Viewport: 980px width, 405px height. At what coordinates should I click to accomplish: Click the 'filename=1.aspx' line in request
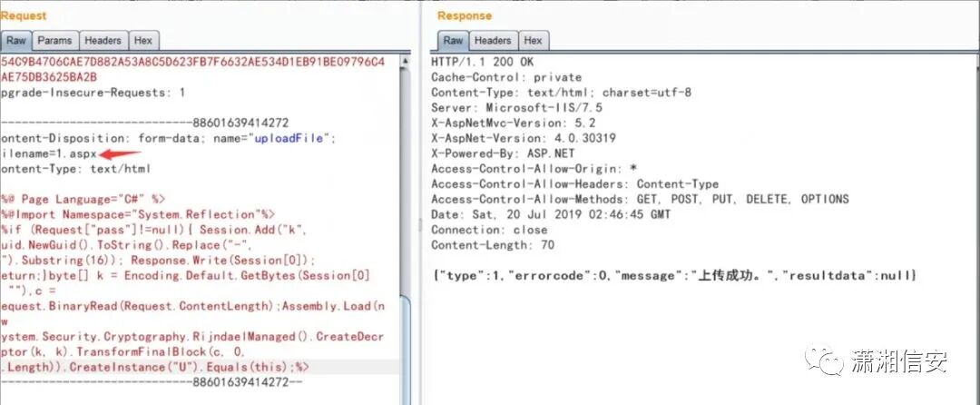[49, 153]
